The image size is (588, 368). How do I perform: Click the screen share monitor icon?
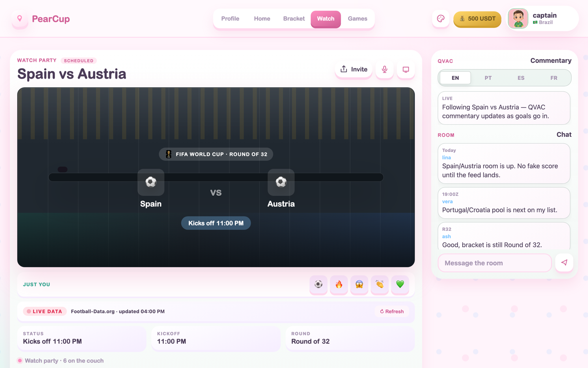point(406,69)
